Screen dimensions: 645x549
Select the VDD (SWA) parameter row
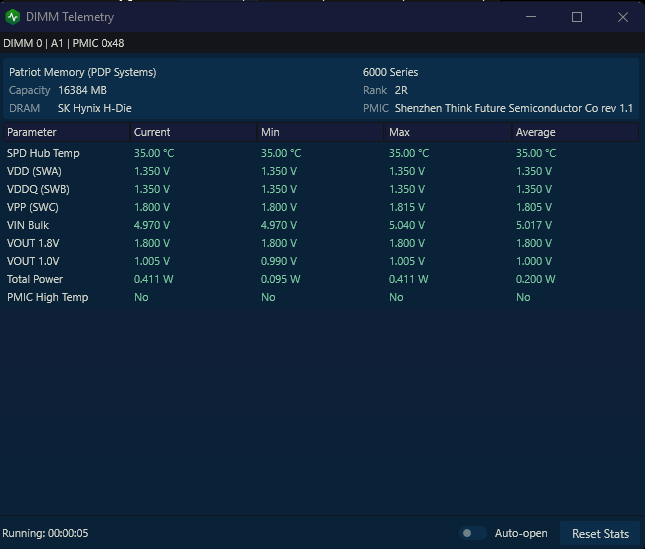coord(321,171)
